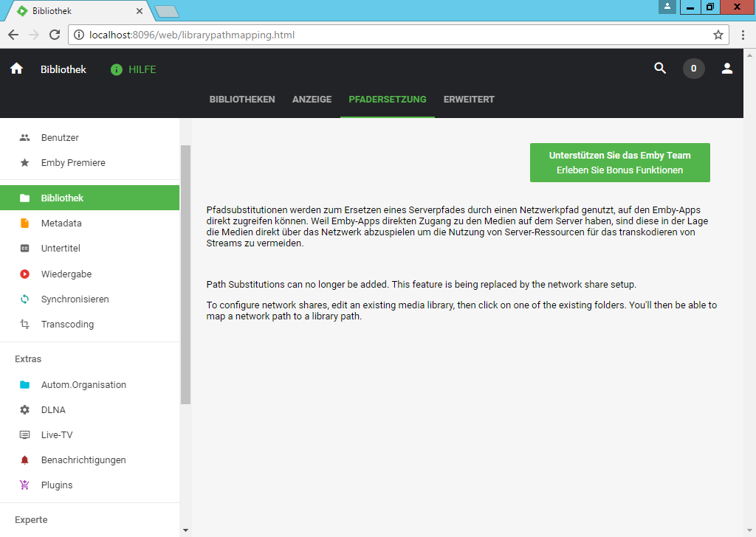The height and width of the screenshot is (537, 756).
Task: Click the TV guide icon beside Live-TV
Action: click(x=24, y=435)
